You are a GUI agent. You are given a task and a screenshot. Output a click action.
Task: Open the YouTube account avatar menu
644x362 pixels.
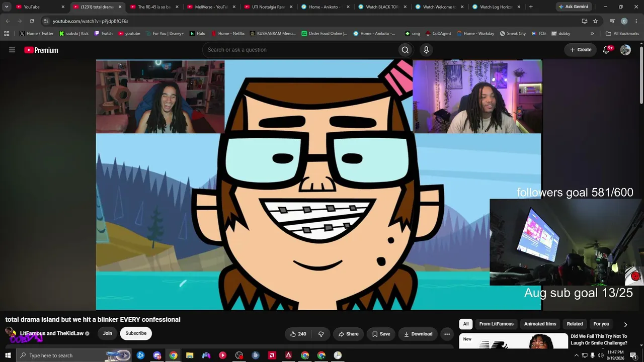(625, 50)
